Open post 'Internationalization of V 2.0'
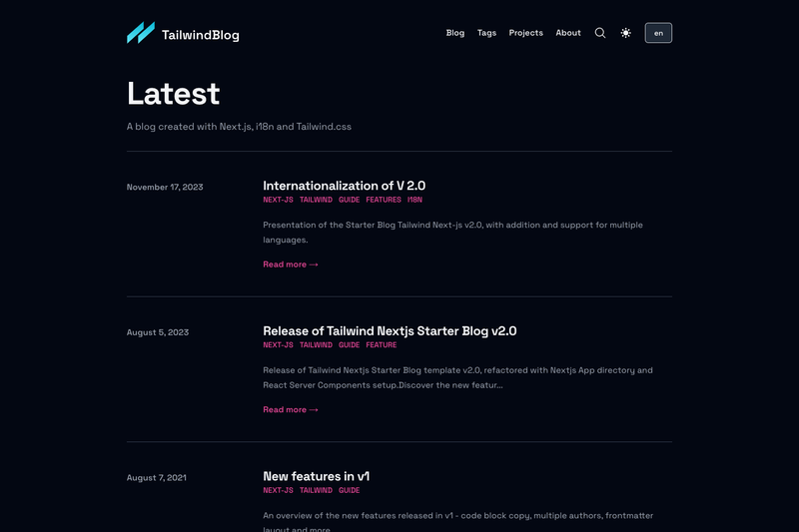Viewport: 799px width, 532px height. (344, 186)
